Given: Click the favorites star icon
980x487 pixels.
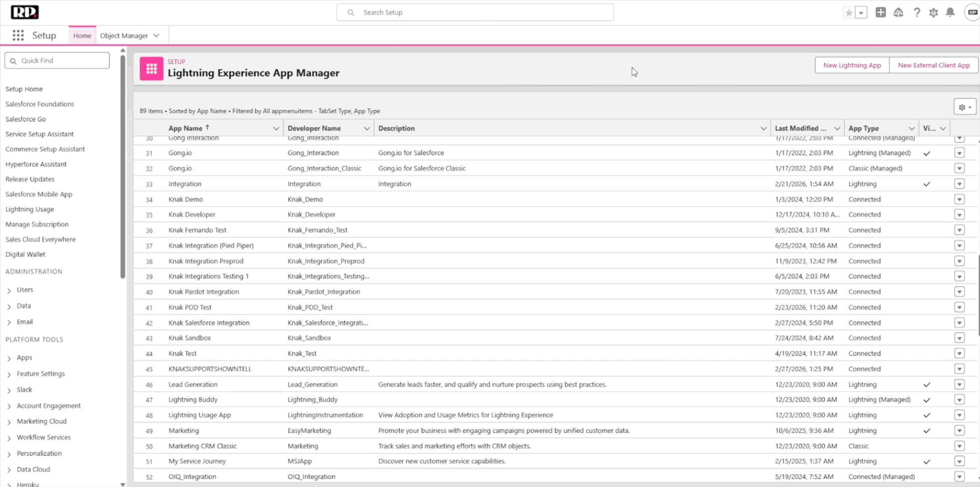Looking at the screenshot, I should [x=849, y=12].
